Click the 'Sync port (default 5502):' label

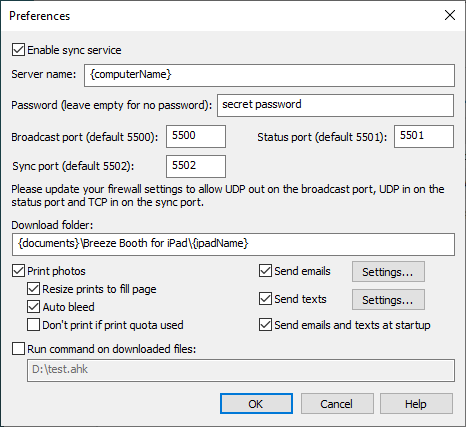coord(73,166)
